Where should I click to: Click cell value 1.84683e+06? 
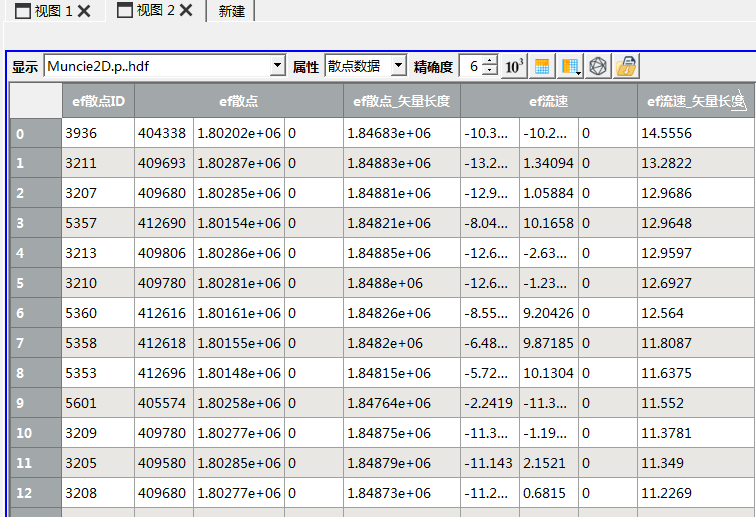pyautogui.click(x=402, y=134)
